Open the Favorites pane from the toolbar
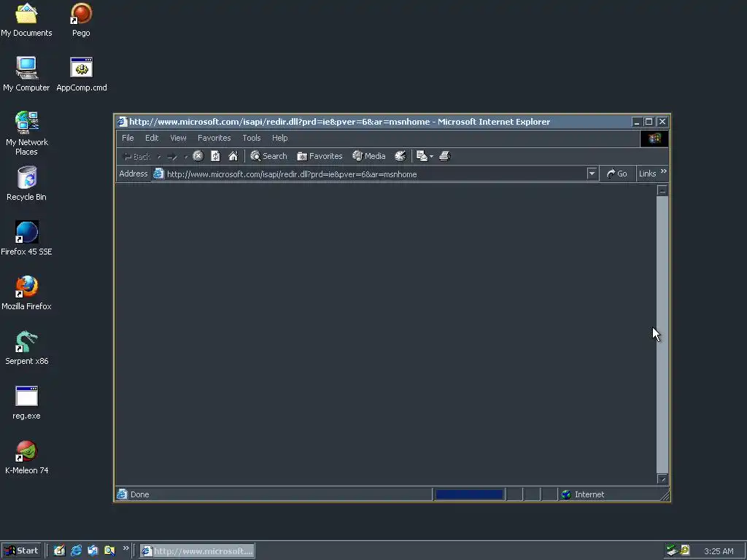Image resolution: width=747 pixels, height=560 pixels. (x=320, y=156)
